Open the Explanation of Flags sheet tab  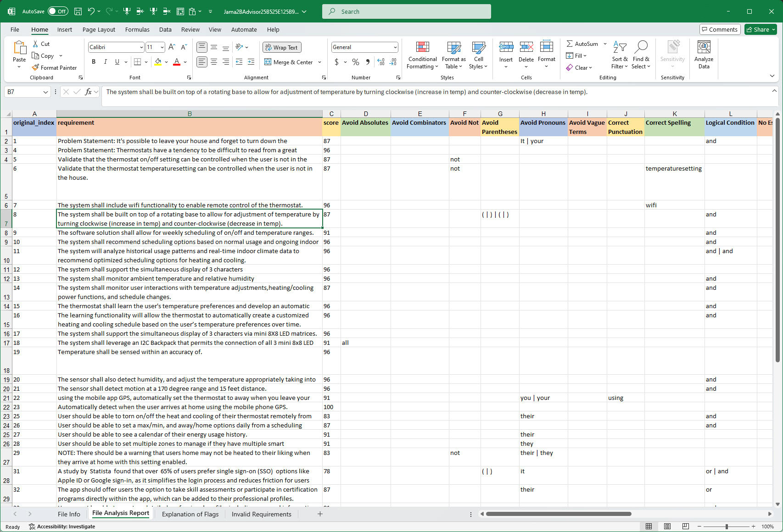tap(190, 514)
